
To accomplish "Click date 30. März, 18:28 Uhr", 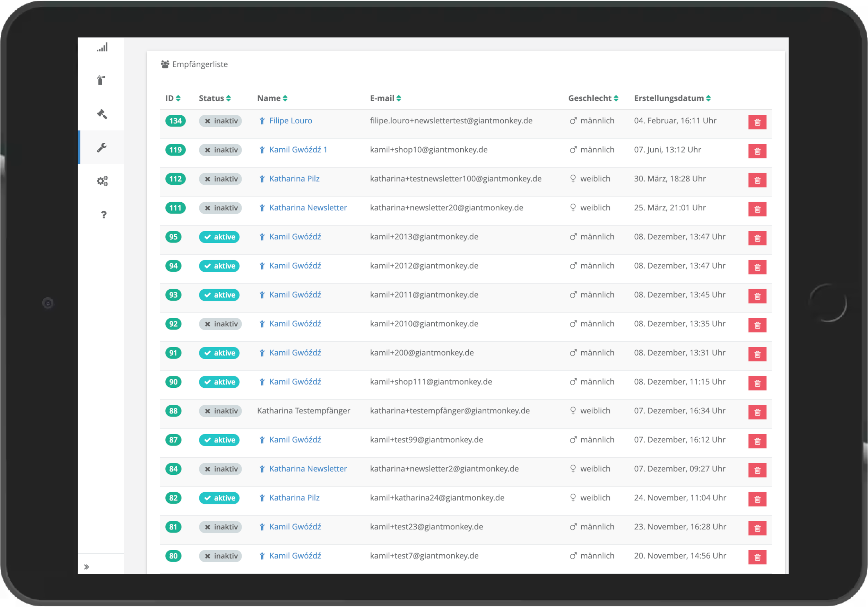I will 670,179.
